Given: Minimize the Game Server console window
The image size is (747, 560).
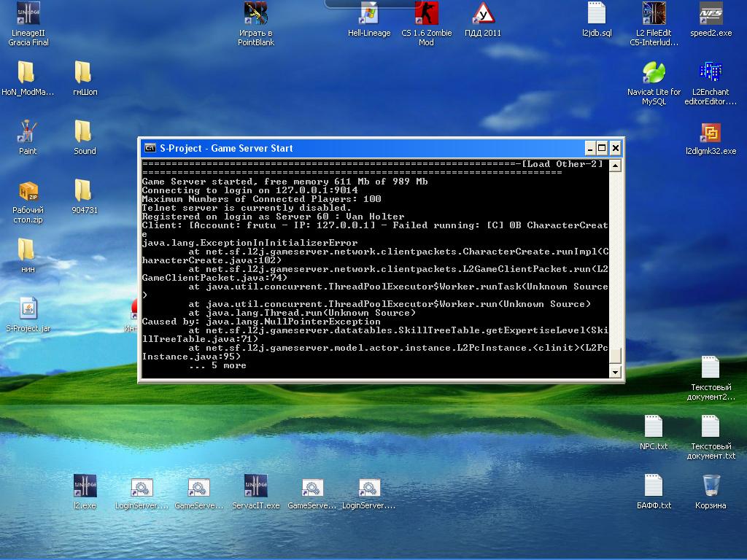Looking at the screenshot, I should pos(589,148).
